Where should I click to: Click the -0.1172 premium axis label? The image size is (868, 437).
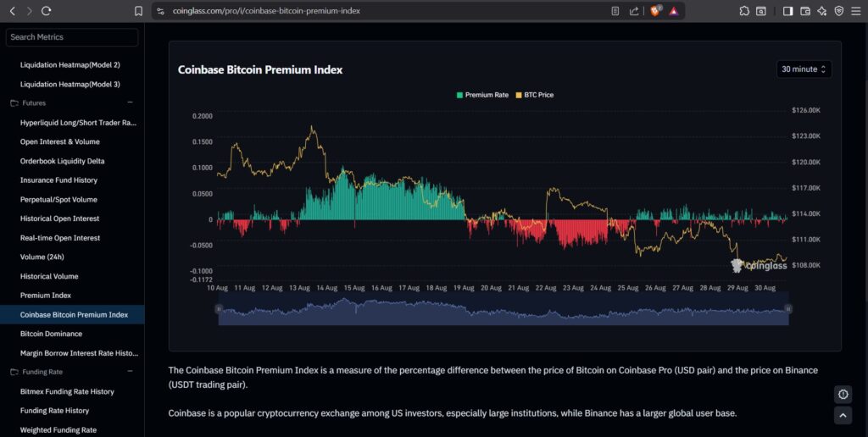[202, 280]
